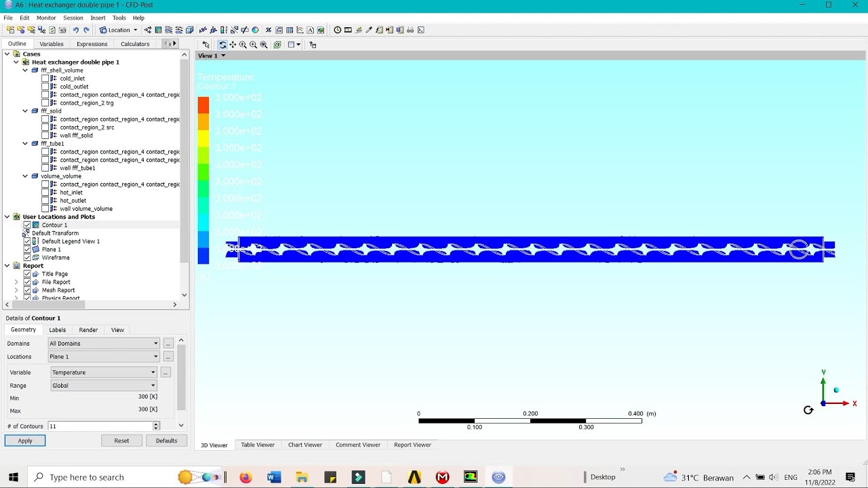
Task: Open the Range dropdown showing Global
Action: tap(104, 386)
